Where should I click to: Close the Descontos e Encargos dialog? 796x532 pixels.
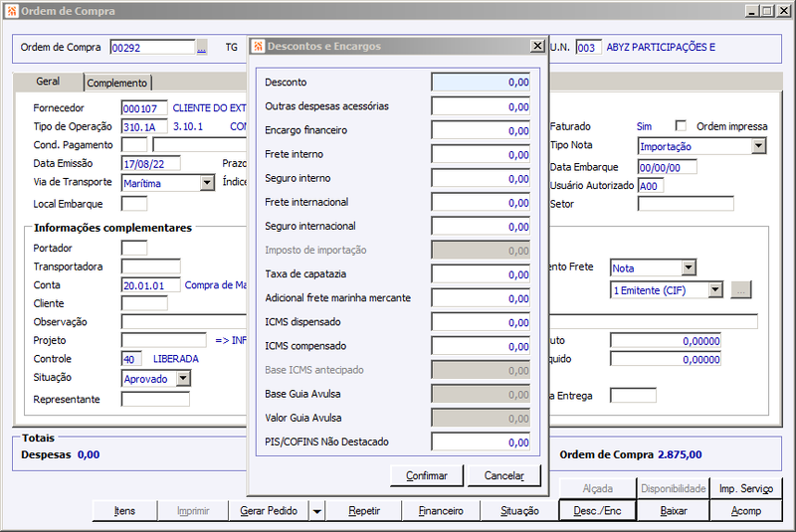click(537, 46)
